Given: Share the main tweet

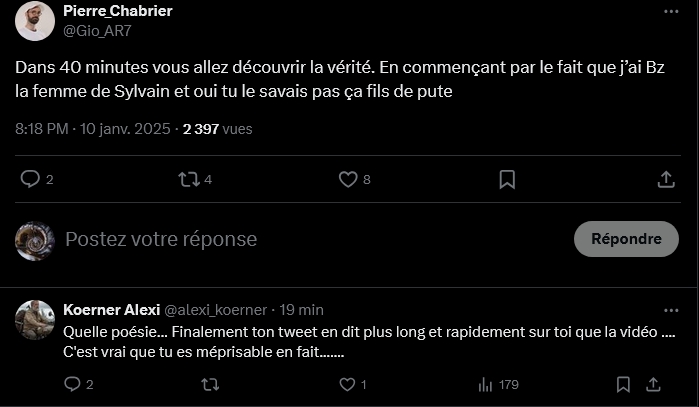Looking at the screenshot, I should coord(665,179).
